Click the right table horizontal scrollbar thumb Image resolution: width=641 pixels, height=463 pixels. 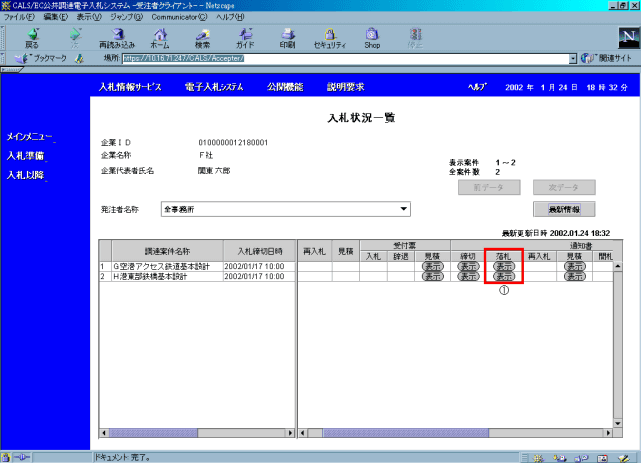[x=406, y=433]
